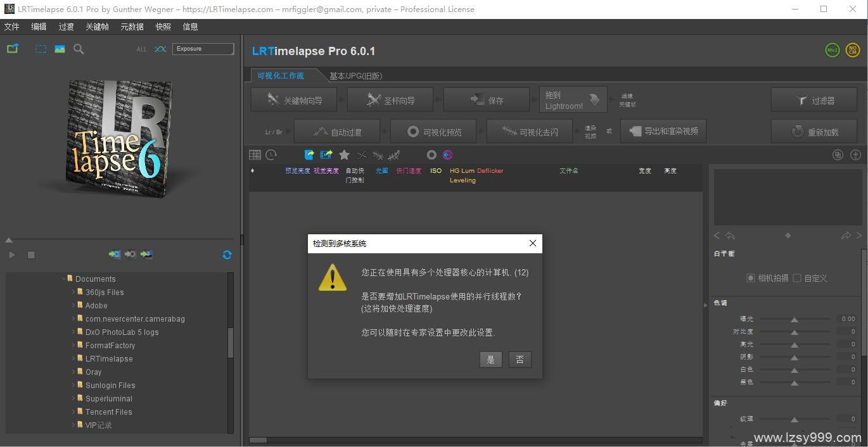Open the Exposure dropdown

point(203,49)
